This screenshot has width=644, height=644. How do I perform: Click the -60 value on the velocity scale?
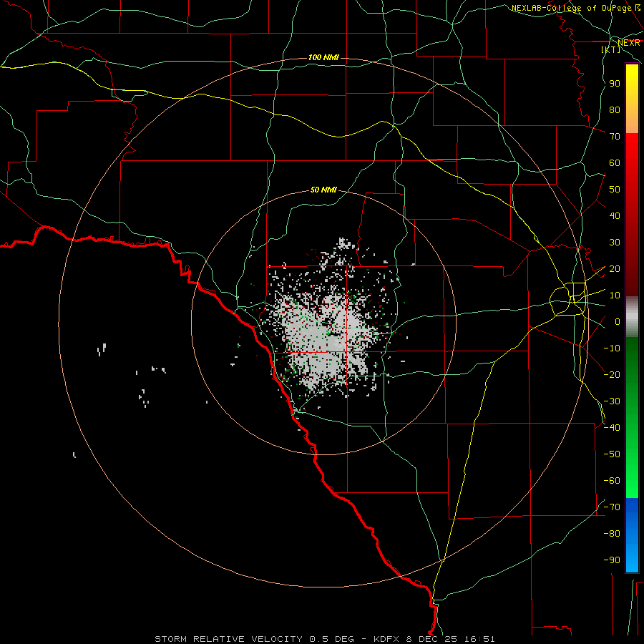tap(612, 481)
